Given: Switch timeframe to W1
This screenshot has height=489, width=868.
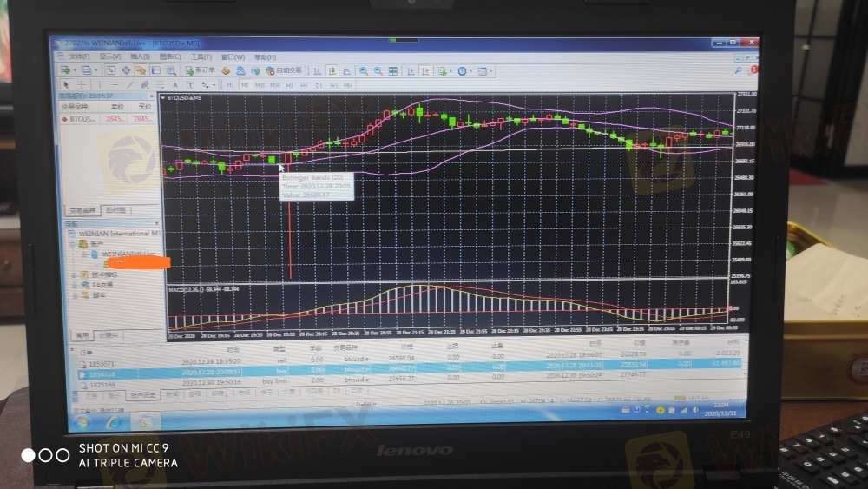Looking at the screenshot, I should [333, 85].
